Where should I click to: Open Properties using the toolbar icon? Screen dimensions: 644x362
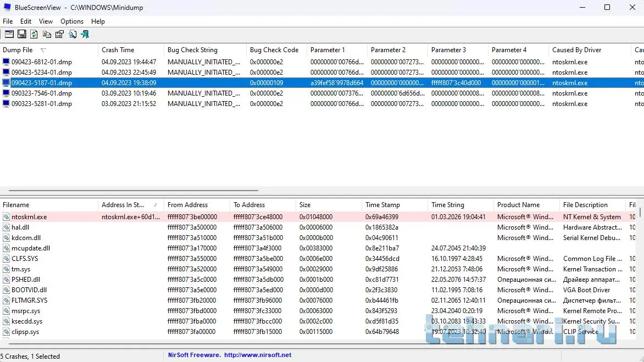point(59,34)
